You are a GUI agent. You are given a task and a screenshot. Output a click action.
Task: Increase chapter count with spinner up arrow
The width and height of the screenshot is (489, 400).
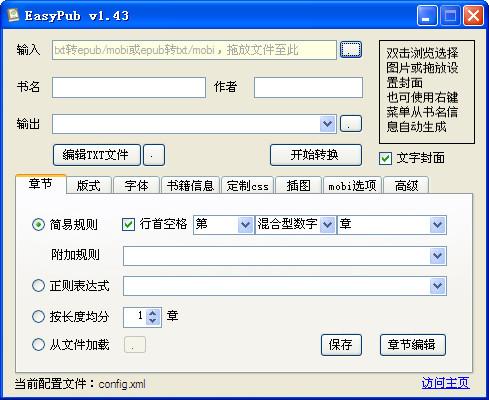(x=153, y=313)
